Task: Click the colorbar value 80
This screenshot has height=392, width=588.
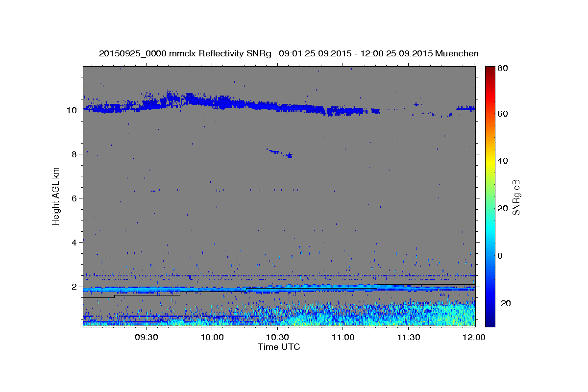Action: (x=503, y=69)
